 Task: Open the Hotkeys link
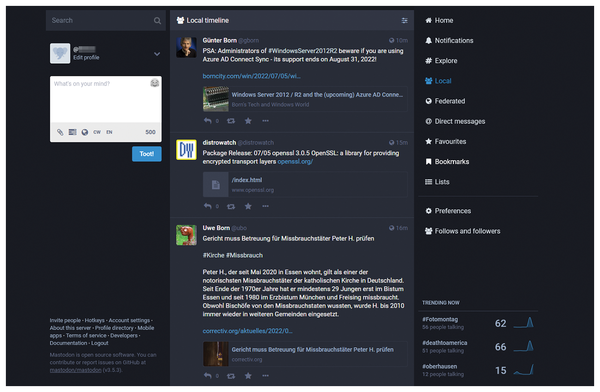95,320
